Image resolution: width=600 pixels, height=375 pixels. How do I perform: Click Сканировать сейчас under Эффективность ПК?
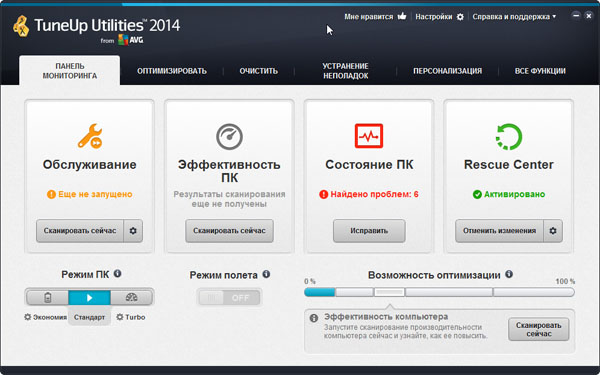(229, 231)
